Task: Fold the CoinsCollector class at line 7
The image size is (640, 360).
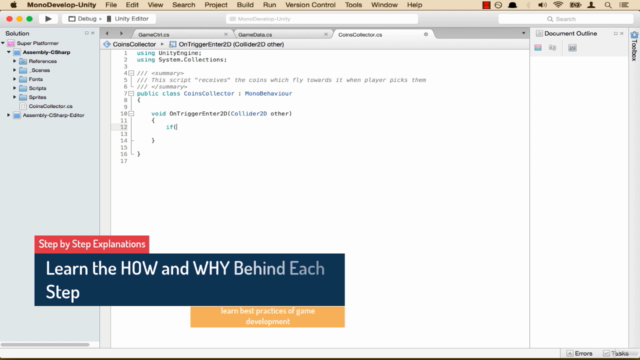Action: click(131, 93)
